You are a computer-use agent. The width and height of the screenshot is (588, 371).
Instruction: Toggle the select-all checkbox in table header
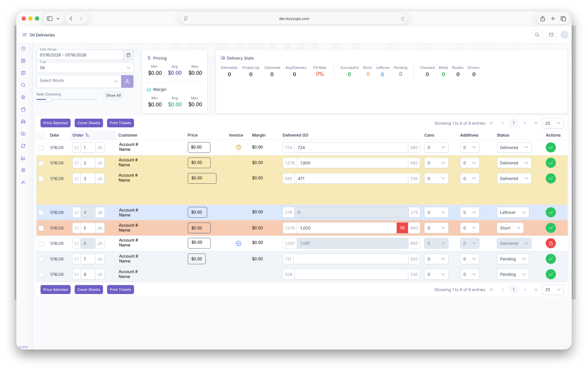click(x=41, y=135)
